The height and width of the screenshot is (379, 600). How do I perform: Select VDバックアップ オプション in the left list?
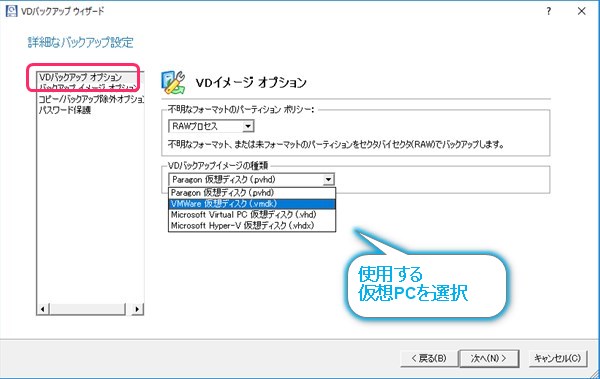point(80,77)
